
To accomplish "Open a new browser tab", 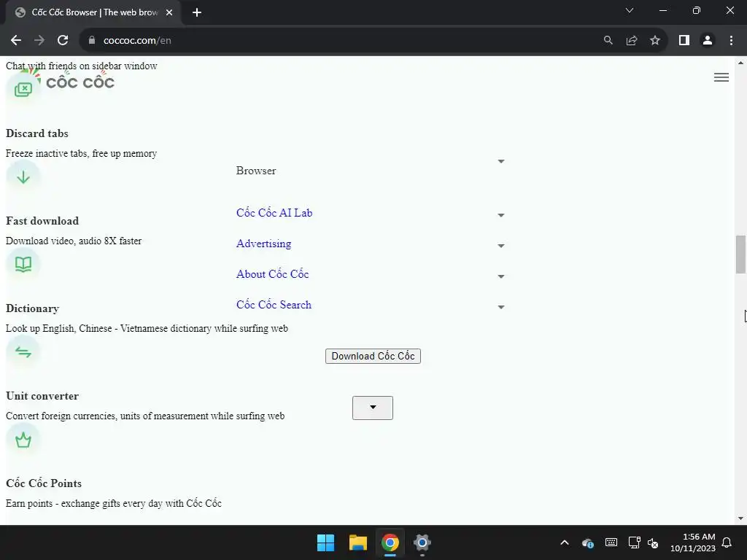I will (x=197, y=12).
